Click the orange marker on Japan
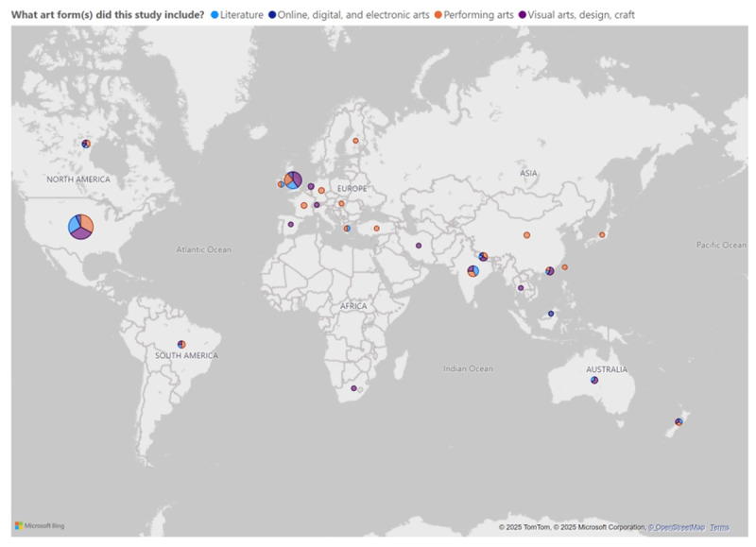The width and height of the screenshot is (756, 547). pos(601,235)
